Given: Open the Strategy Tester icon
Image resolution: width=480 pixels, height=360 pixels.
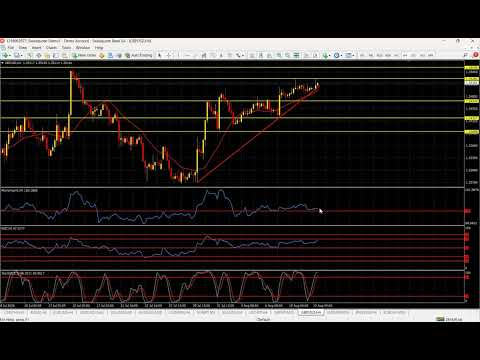Looking at the screenshot, I should (64, 55).
